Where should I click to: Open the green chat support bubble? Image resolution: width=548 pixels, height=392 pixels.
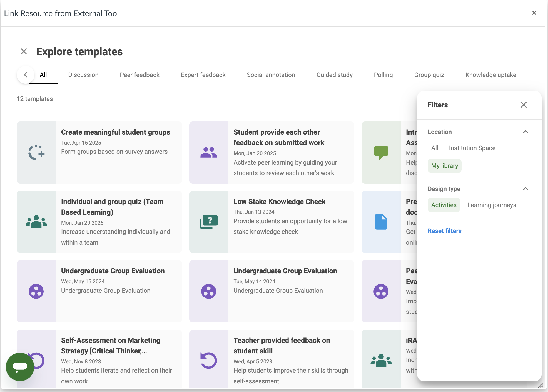[x=20, y=367]
